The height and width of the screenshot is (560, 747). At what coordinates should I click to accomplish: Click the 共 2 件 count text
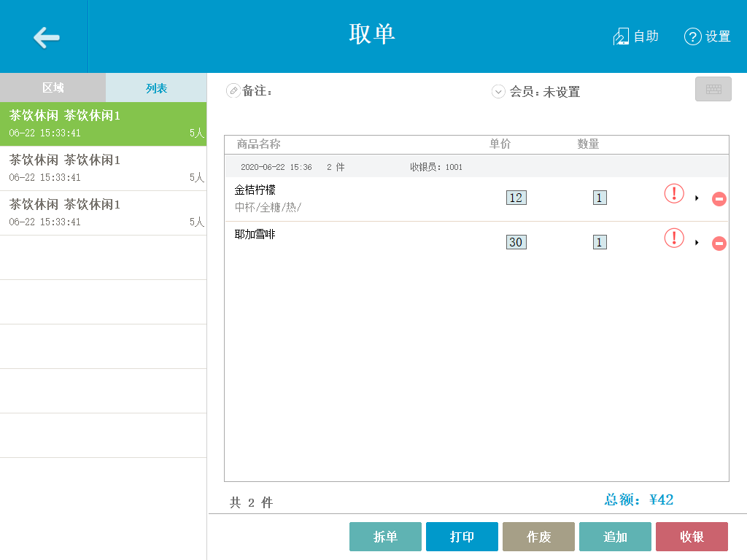pyautogui.click(x=251, y=502)
